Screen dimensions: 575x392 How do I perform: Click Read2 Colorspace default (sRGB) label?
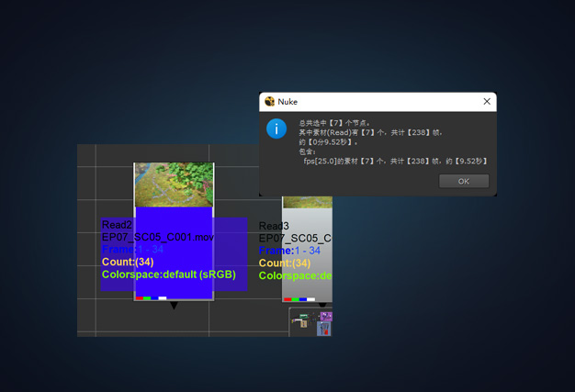[168, 274]
